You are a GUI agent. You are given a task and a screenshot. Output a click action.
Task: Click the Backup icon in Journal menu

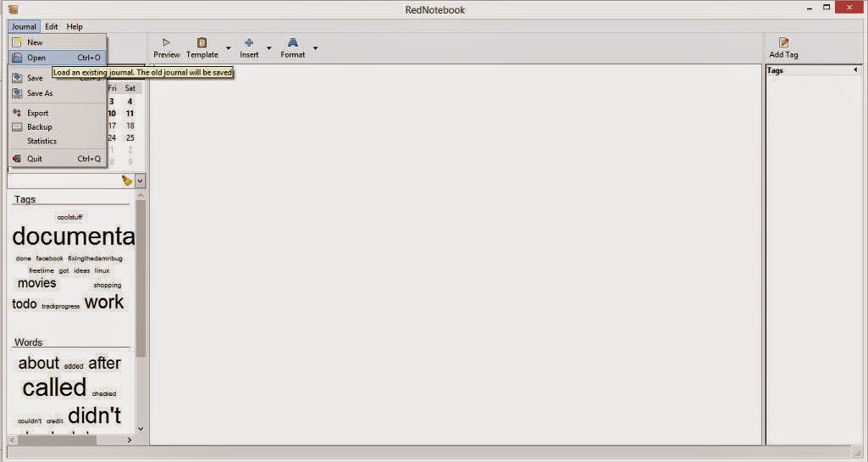point(17,127)
